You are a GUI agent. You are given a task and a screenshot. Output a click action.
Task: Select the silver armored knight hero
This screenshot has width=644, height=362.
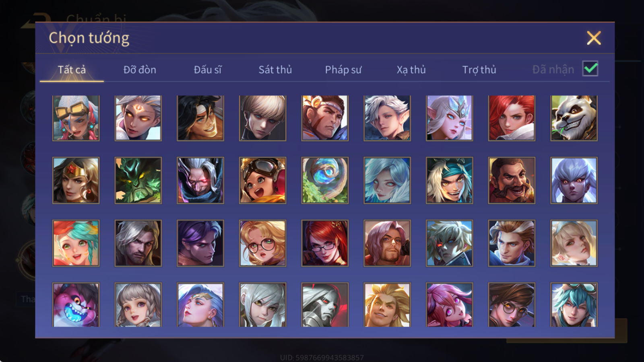tap(325, 304)
